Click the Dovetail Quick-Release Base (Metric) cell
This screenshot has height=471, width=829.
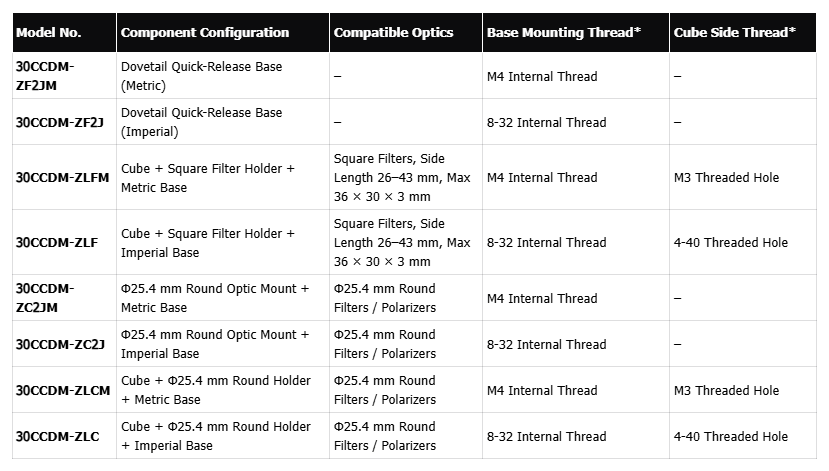coord(201,76)
